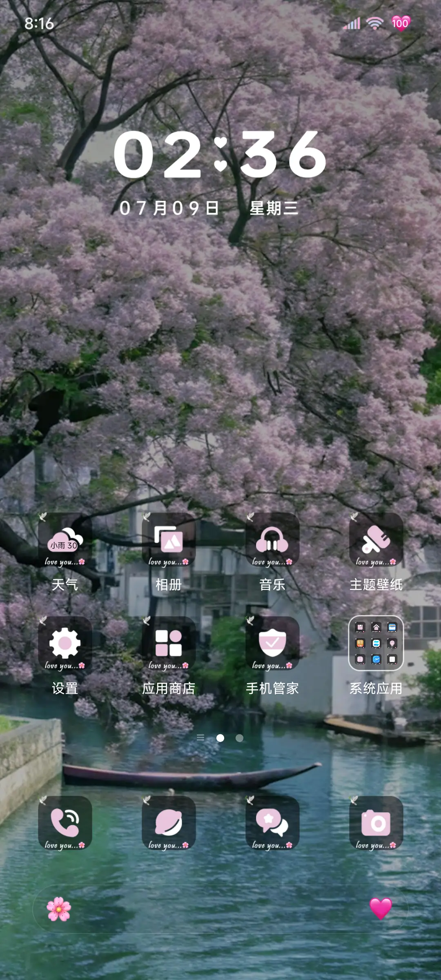Viewport: 441px width, 980px height.
Task: Tap the Wi-Fi status bar icon
Action: 375,23
